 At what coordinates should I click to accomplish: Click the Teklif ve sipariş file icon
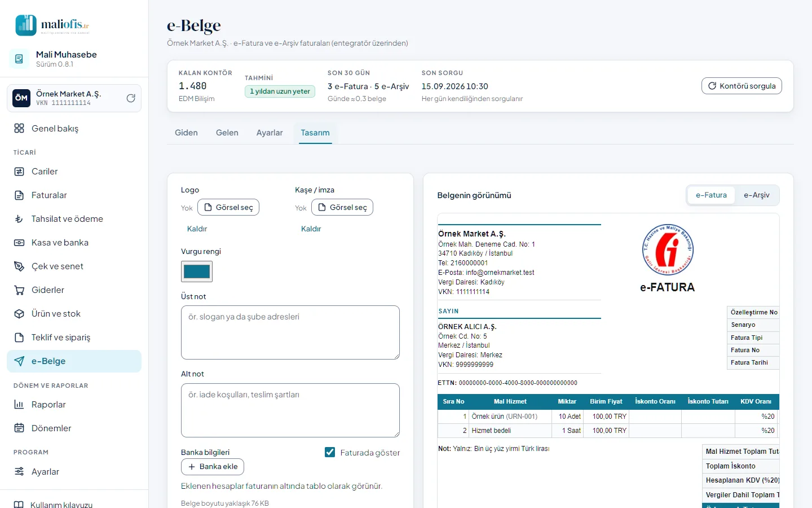(19, 338)
